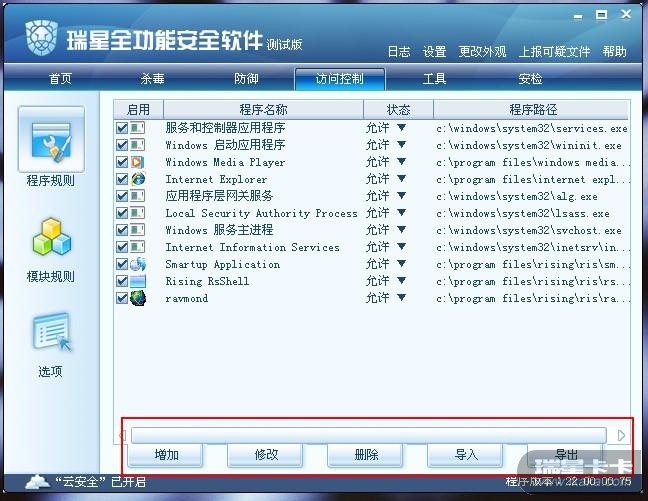Click the 删除 button
This screenshot has width=648, height=501.
coord(366,455)
